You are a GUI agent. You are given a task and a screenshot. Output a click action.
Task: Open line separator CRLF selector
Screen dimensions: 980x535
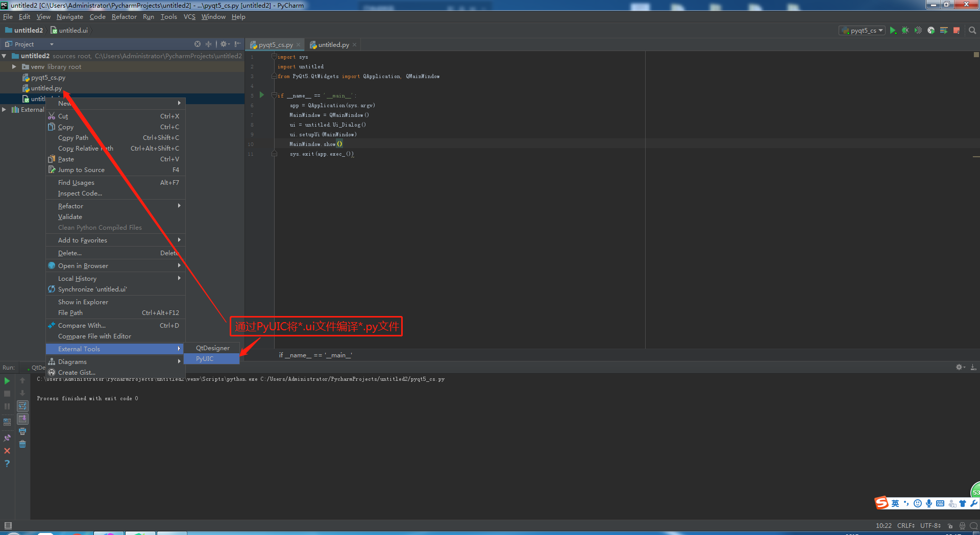pyautogui.click(x=906, y=526)
